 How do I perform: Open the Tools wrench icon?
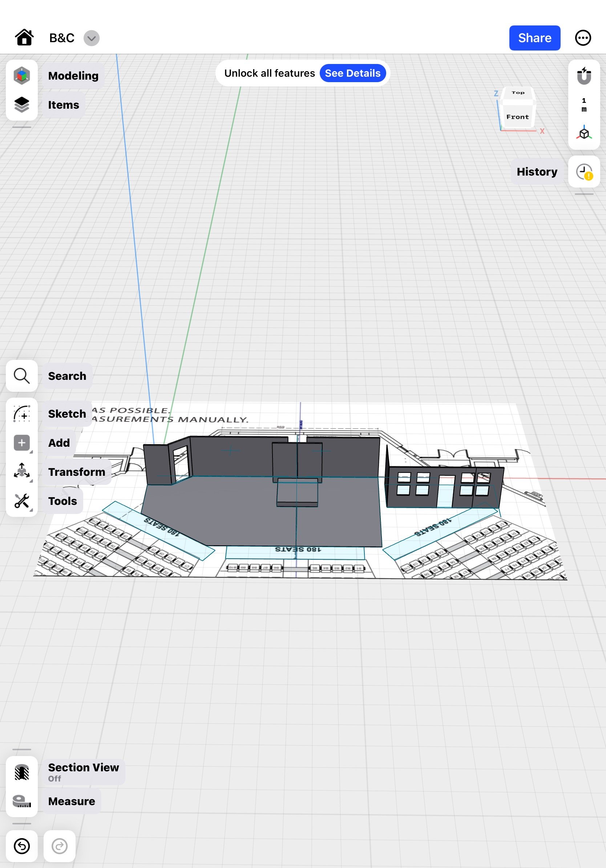click(21, 501)
